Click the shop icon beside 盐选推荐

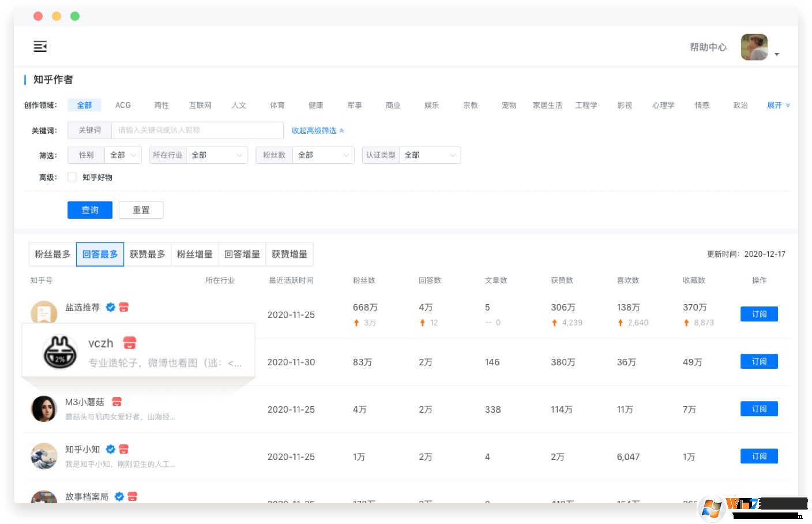123,307
